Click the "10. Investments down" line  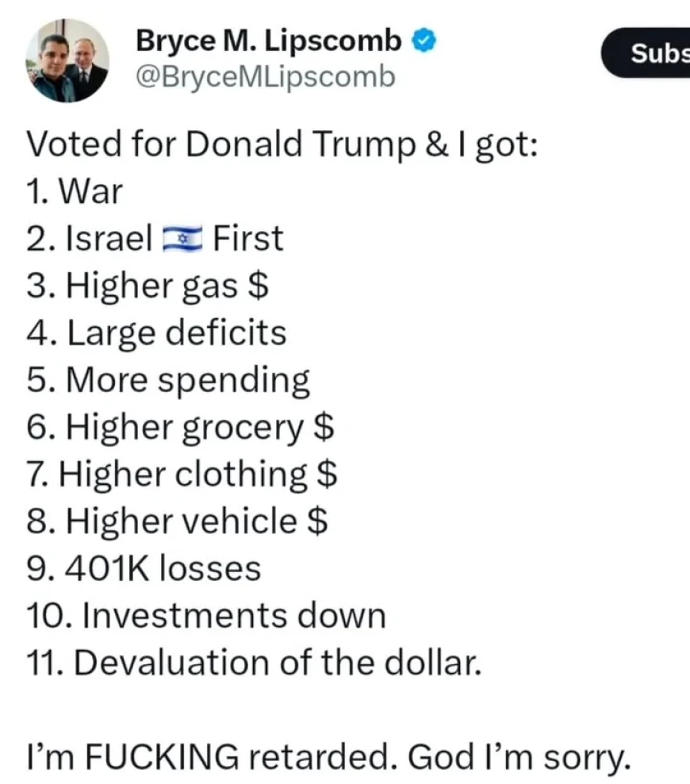(x=206, y=616)
